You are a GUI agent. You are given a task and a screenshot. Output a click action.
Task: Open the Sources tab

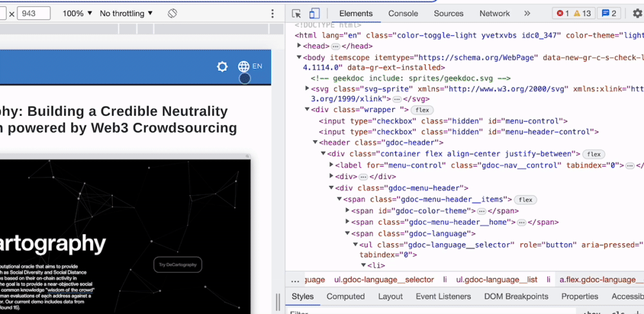coord(448,14)
